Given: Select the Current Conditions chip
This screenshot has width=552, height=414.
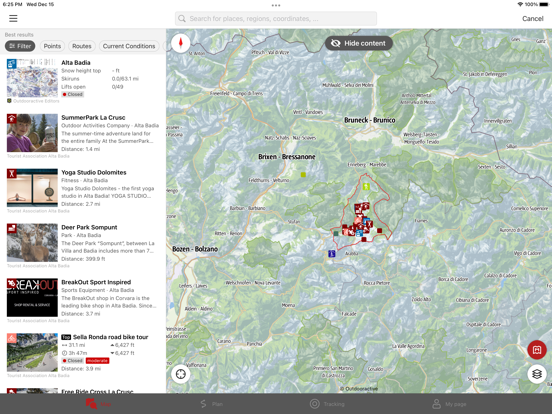Looking at the screenshot, I should [129, 46].
